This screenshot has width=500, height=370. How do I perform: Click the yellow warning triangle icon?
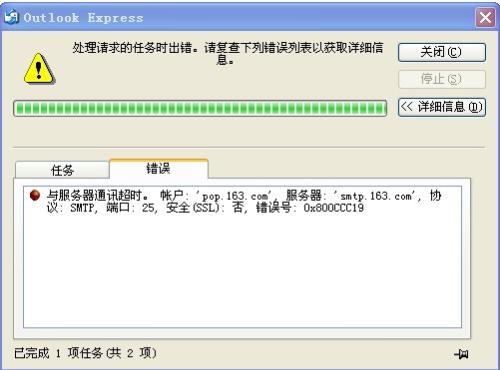[x=39, y=69]
